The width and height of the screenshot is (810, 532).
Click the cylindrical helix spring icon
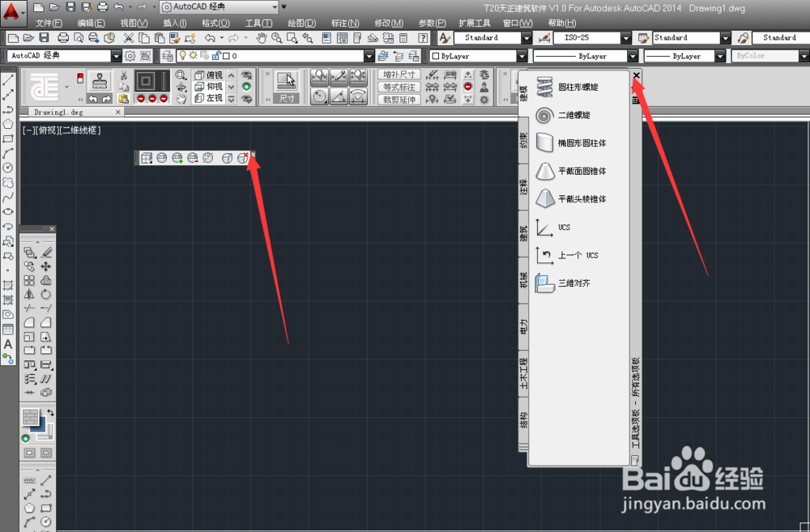click(x=544, y=87)
